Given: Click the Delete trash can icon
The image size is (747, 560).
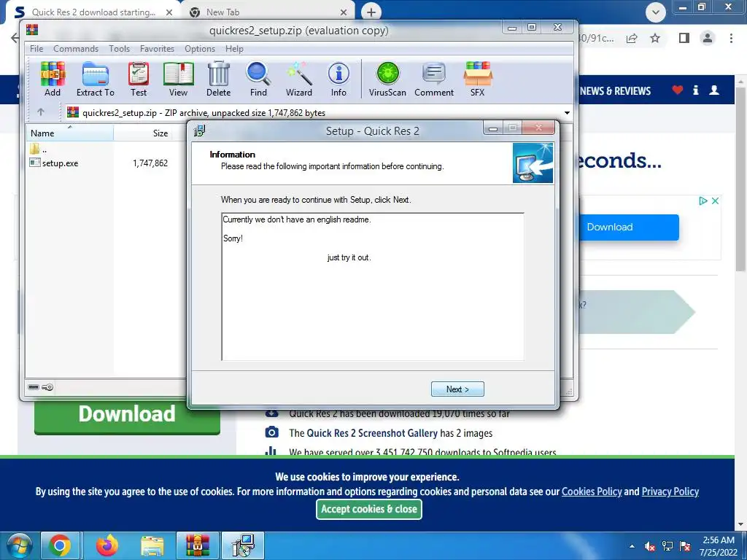Looking at the screenshot, I should click(219, 79).
